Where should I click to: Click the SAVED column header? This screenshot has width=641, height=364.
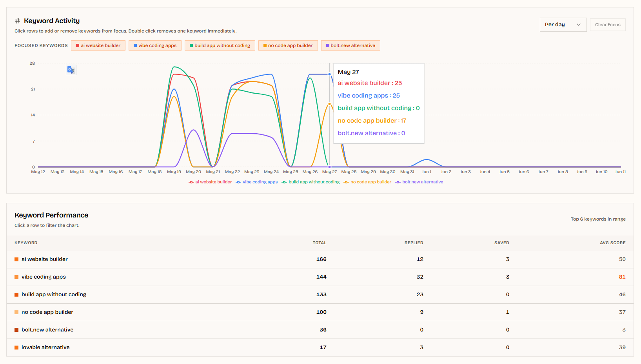pyautogui.click(x=502, y=243)
